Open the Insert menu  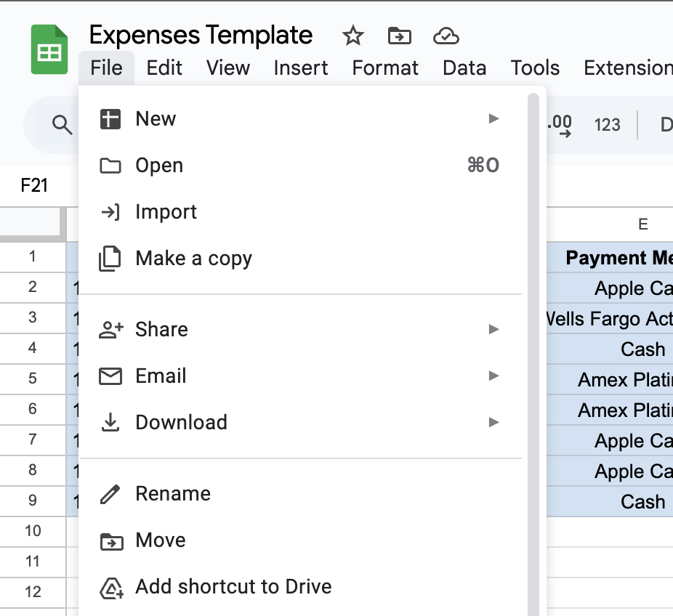pos(301,68)
